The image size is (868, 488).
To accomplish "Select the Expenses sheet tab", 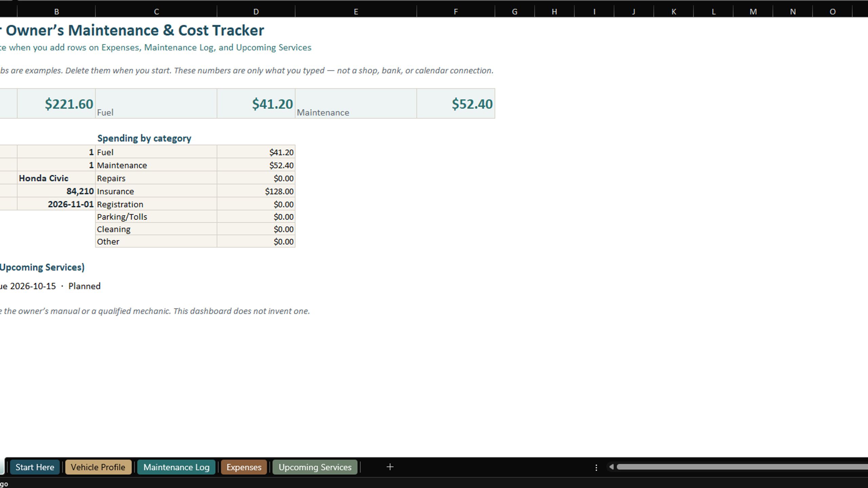I will point(244,467).
